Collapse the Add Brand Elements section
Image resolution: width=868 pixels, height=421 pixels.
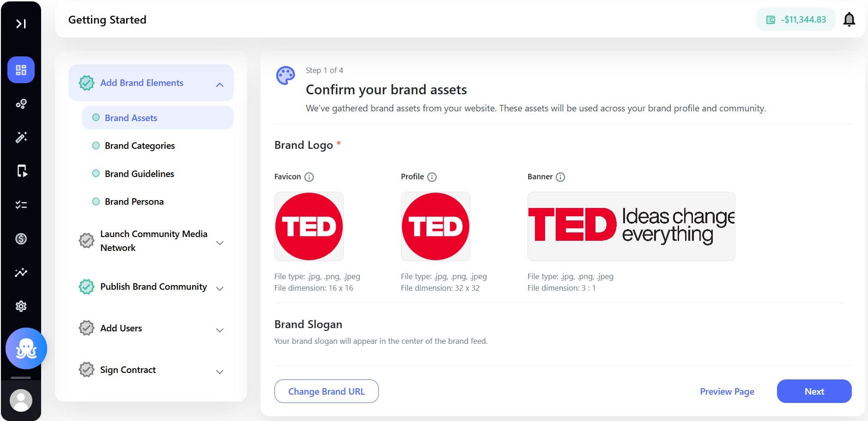point(220,85)
